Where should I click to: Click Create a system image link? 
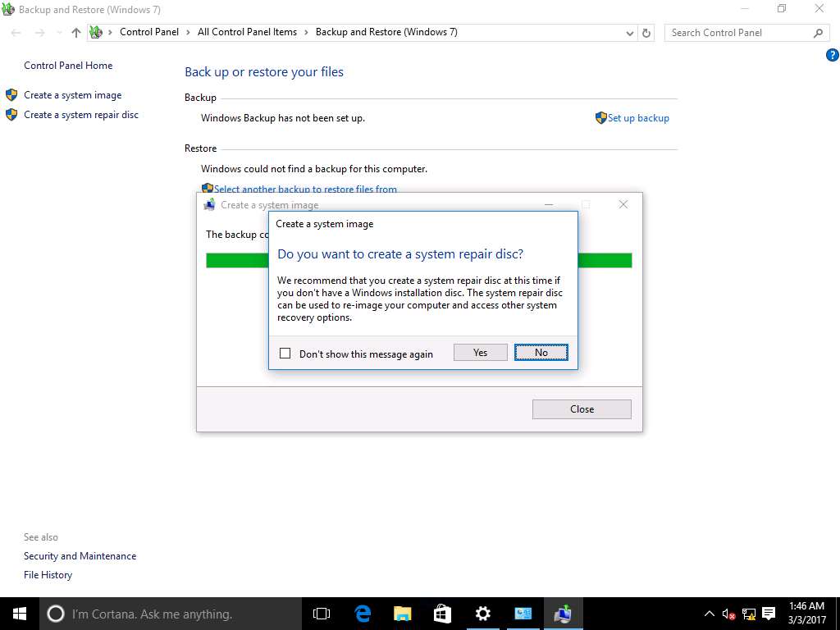[73, 95]
